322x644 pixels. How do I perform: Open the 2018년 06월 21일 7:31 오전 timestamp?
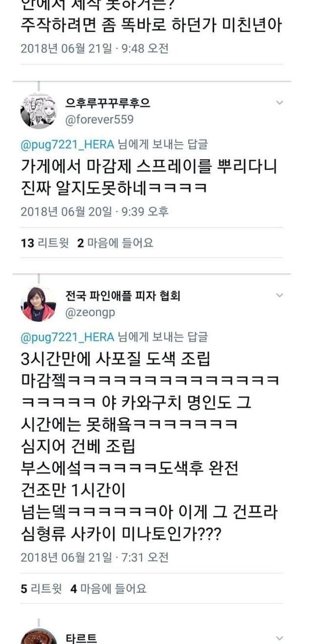(x=95, y=557)
